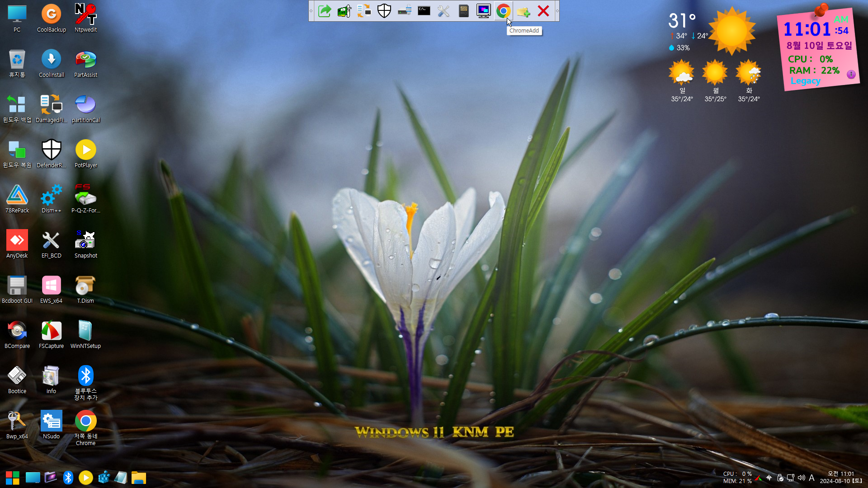Click blue monitor icon on taskbar
The image size is (868, 488).
point(33,478)
